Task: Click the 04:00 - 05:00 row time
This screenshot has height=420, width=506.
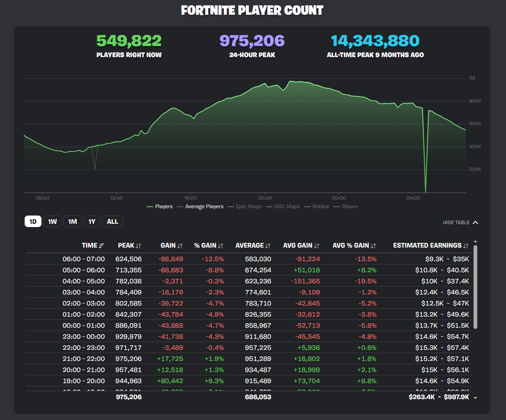Action: [x=84, y=281]
